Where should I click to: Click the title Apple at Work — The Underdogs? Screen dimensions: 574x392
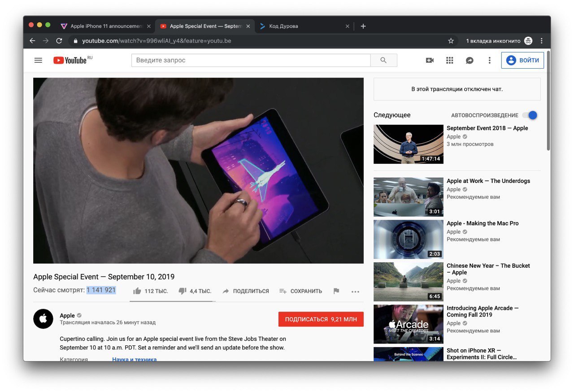tap(488, 181)
